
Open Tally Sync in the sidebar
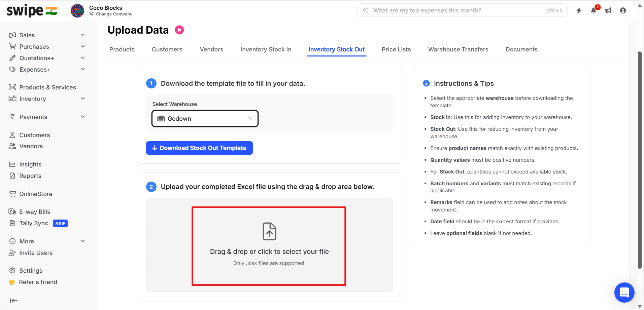(x=34, y=223)
